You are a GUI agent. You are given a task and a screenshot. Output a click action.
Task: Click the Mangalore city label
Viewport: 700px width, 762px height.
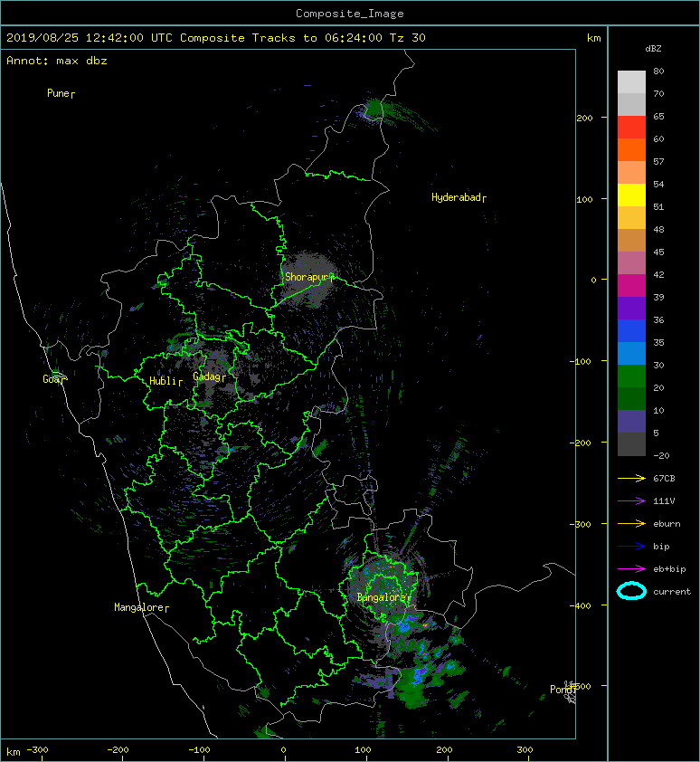pyautogui.click(x=141, y=607)
